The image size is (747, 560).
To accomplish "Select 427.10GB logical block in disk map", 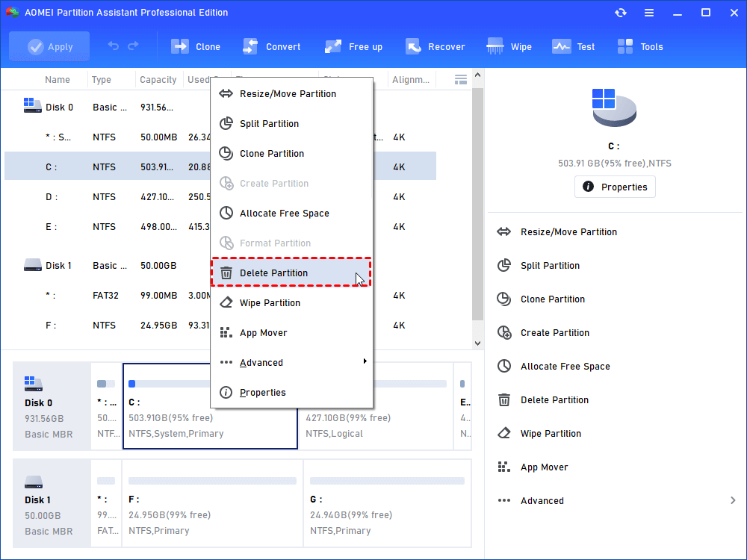I will 376,406.
